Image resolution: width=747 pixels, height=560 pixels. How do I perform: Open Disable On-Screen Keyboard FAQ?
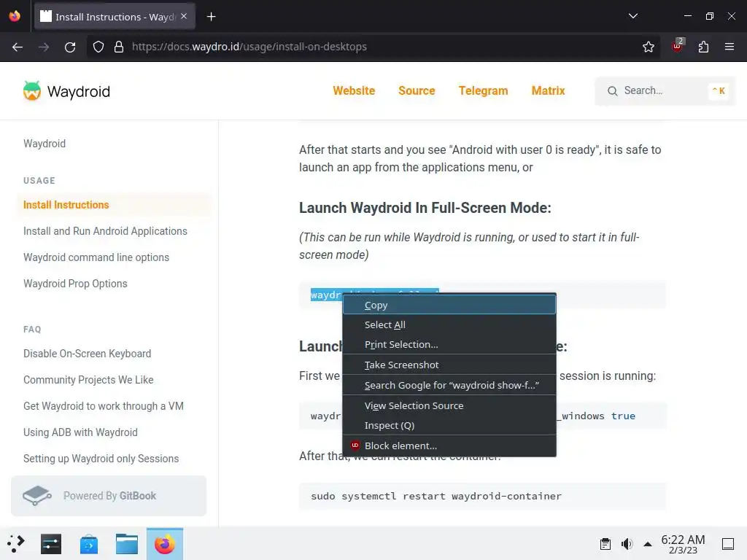[x=88, y=354]
